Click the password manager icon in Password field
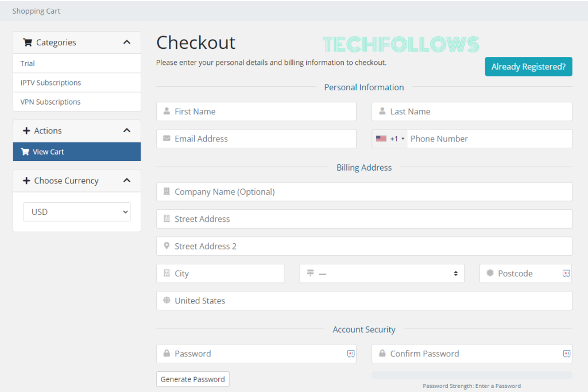The image size is (588, 392). 351,353
